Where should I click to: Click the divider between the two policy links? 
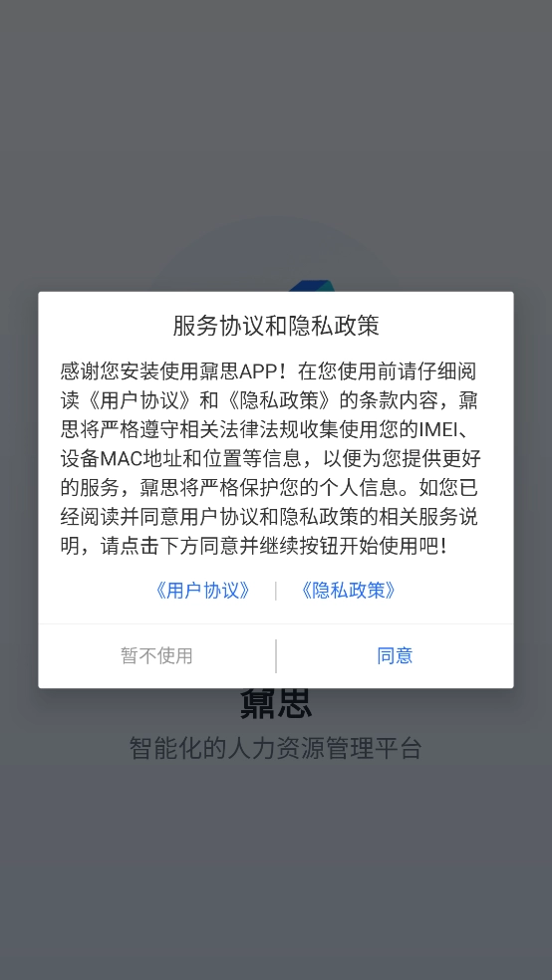click(x=276, y=591)
